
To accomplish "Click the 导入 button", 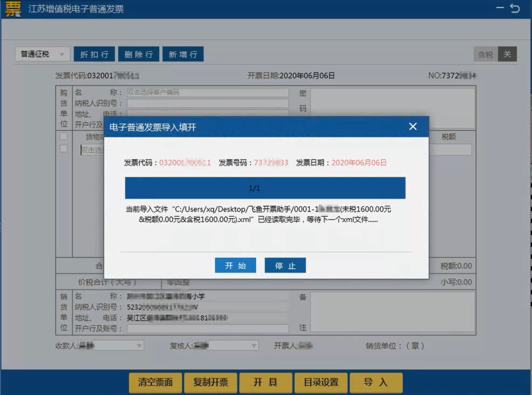I will click(376, 383).
